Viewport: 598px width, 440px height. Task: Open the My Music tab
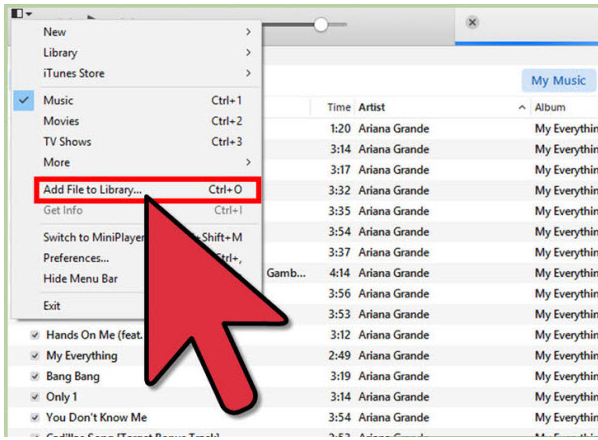tap(558, 80)
